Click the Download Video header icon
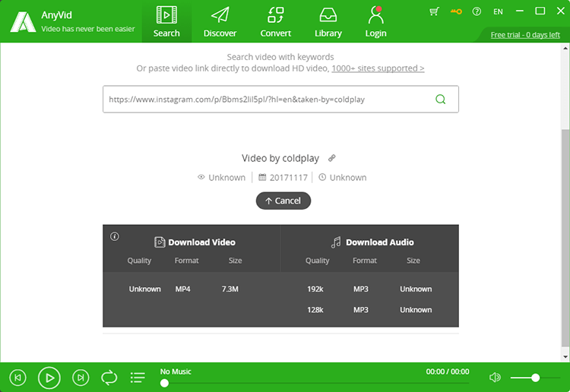The image size is (570, 392). 160,242
